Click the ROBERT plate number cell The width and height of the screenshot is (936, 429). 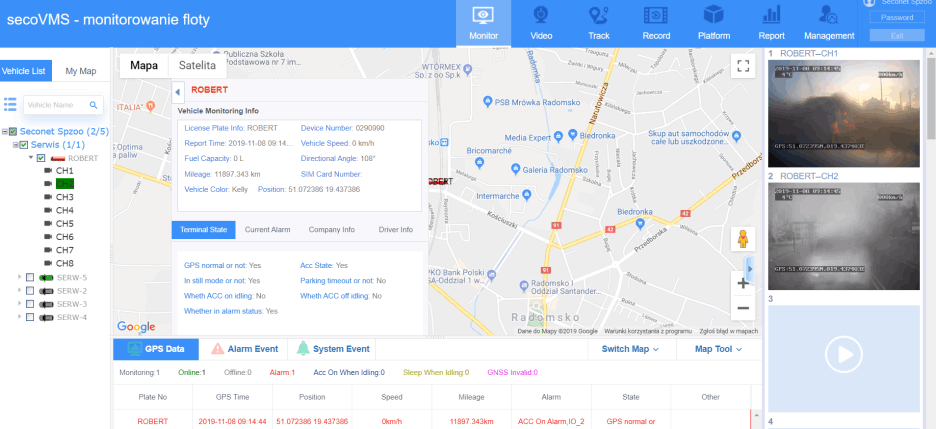153,421
